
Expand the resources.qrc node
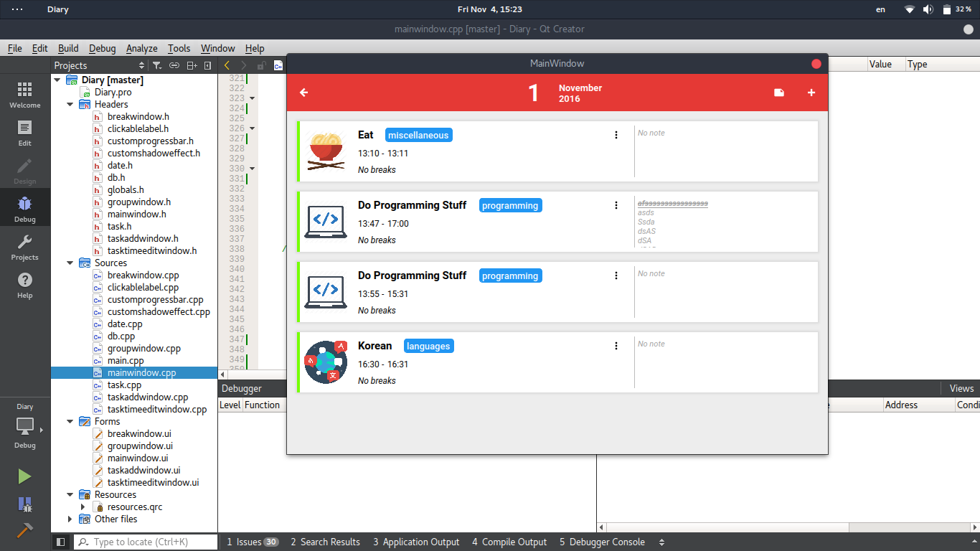[83, 507]
